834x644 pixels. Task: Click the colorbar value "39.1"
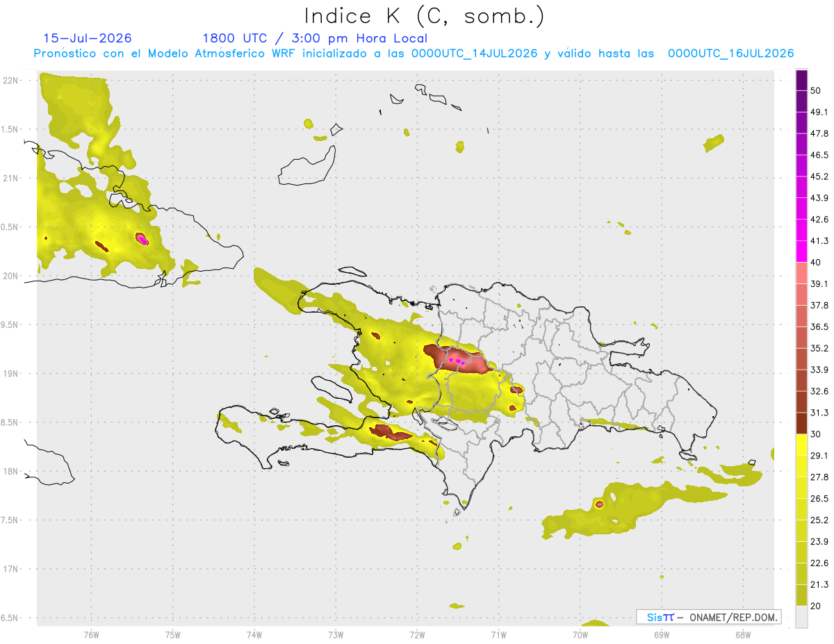[x=819, y=284]
